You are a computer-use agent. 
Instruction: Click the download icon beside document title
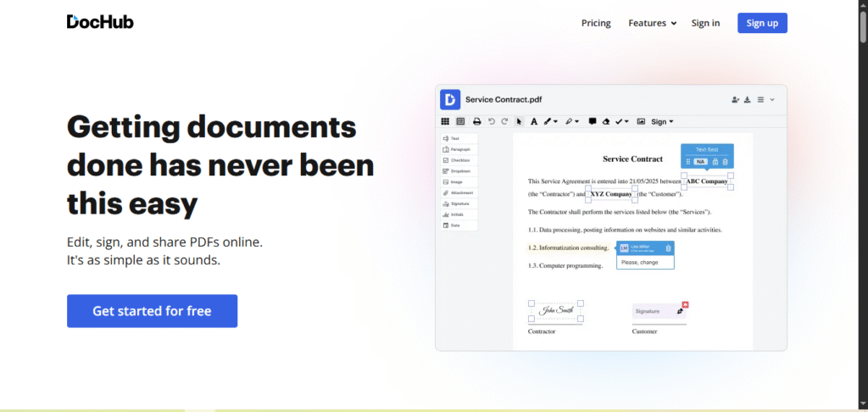pyautogui.click(x=748, y=100)
